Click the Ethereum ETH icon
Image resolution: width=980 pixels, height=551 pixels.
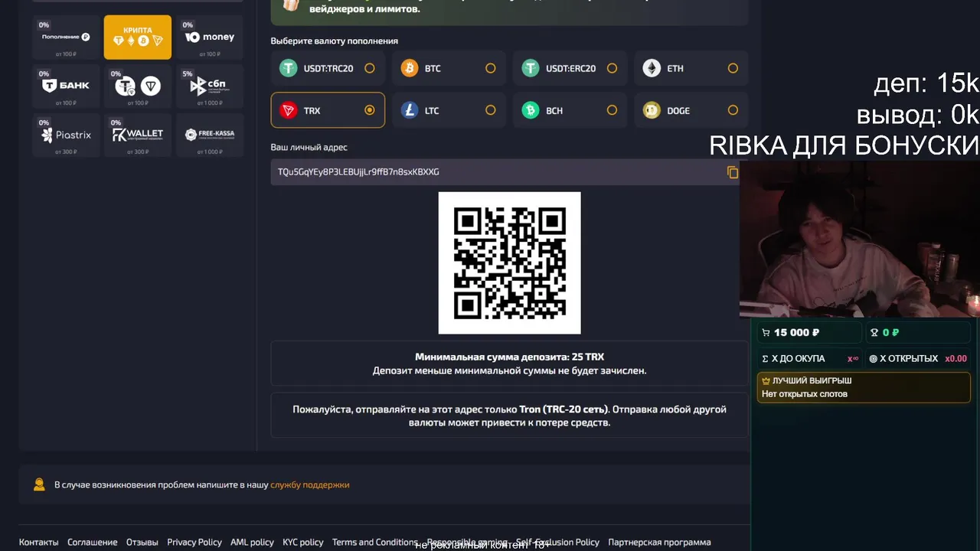pyautogui.click(x=652, y=68)
